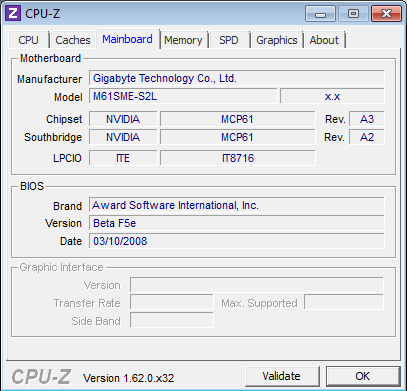The height and width of the screenshot is (391, 407).
Task: Click the Southbridge label
Action: point(53,137)
